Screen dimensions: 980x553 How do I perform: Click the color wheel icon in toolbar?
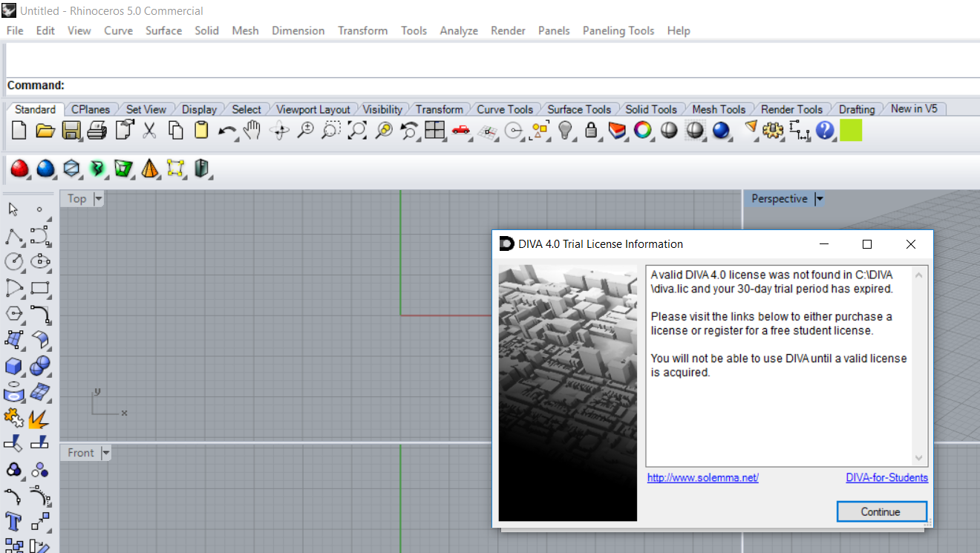643,131
